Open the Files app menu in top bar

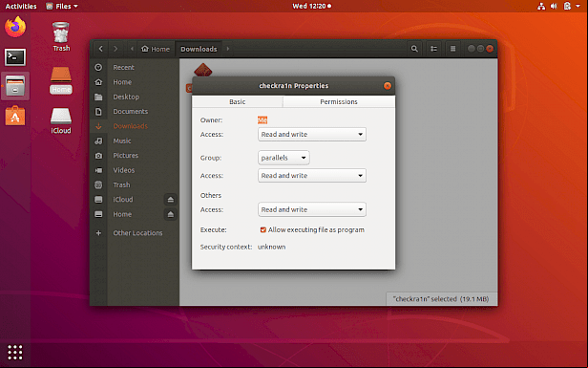pos(62,6)
